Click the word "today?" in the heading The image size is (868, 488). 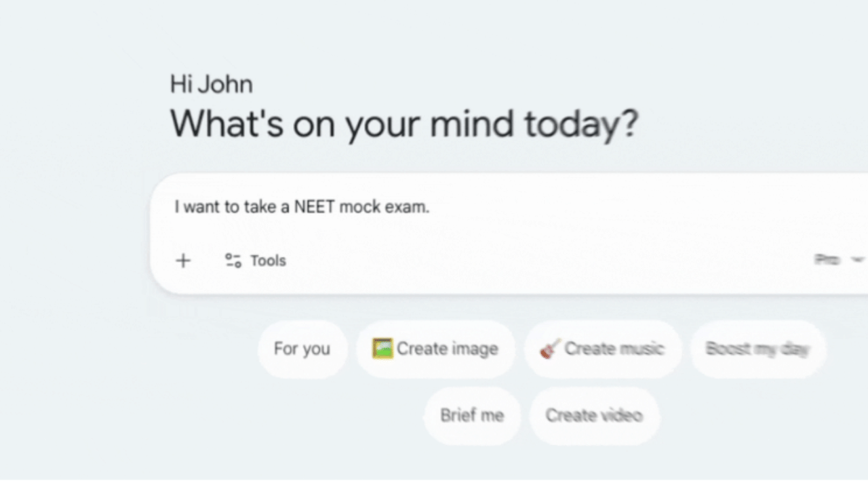point(580,124)
